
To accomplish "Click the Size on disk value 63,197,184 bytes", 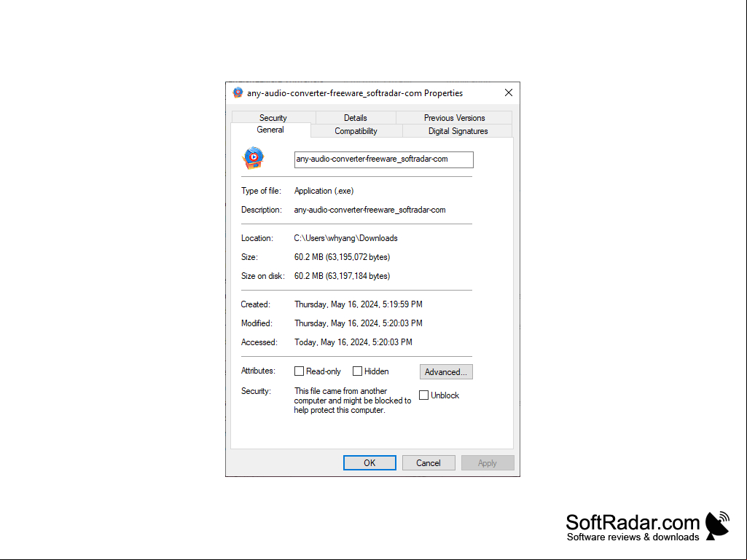I will (x=342, y=276).
